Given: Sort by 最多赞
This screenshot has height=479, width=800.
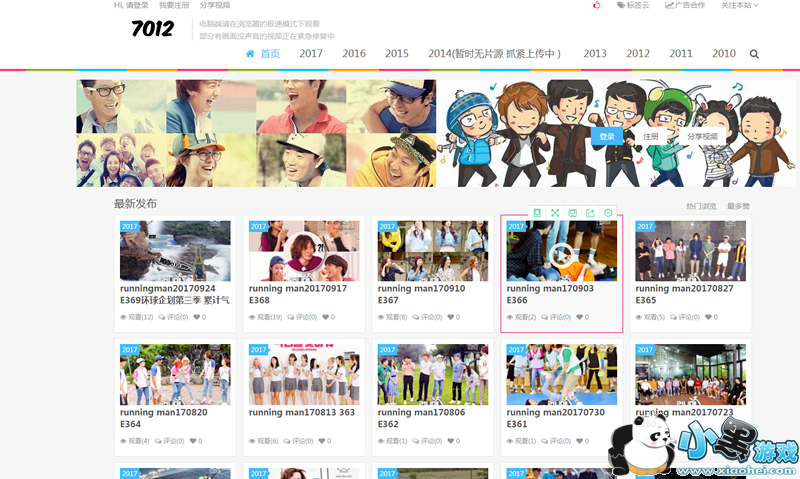Looking at the screenshot, I should tap(738, 206).
